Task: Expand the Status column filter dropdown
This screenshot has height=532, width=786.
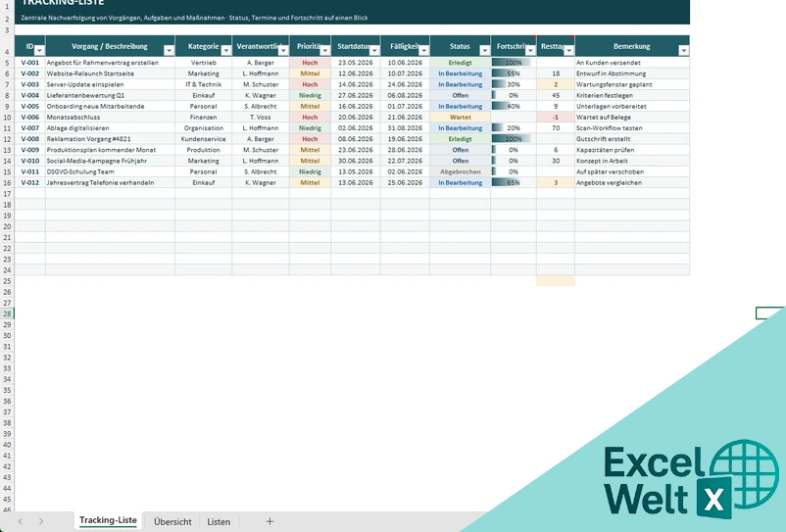Action: point(485,50)
